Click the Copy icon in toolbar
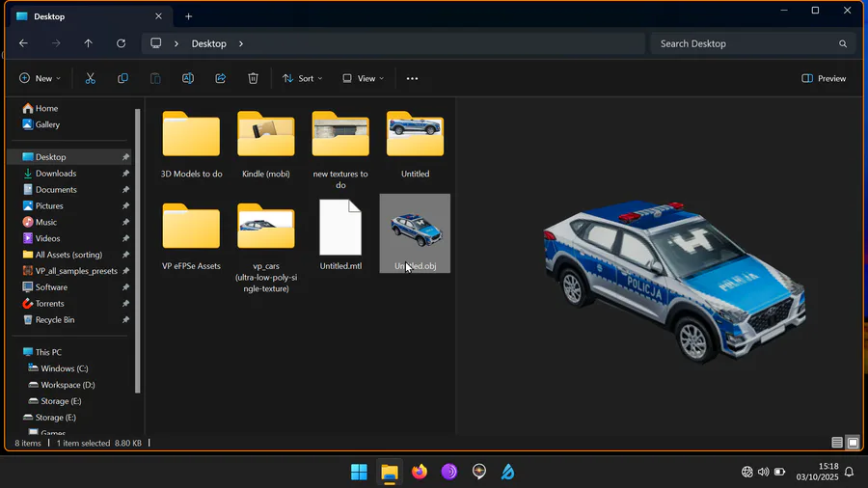Image resolution: width=868 pixels, height=488 pixels. (122, 78)
